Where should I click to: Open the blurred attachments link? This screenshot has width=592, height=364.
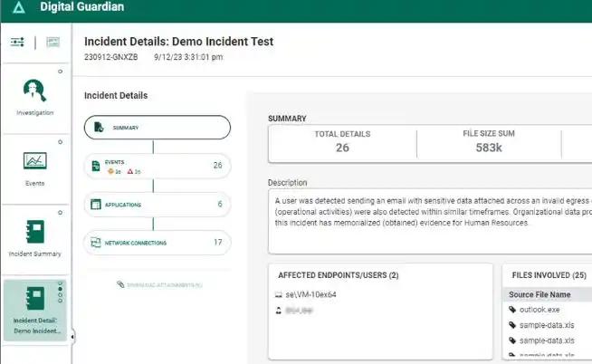164,284
